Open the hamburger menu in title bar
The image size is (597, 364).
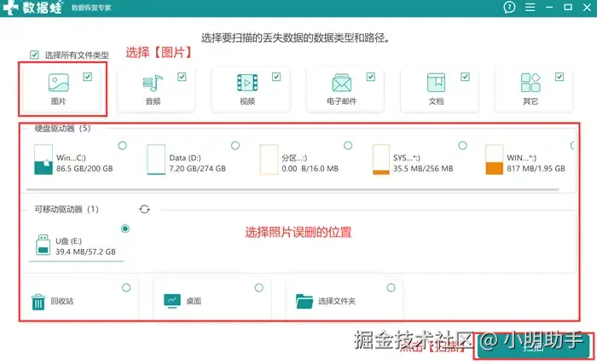coord(530,7)
